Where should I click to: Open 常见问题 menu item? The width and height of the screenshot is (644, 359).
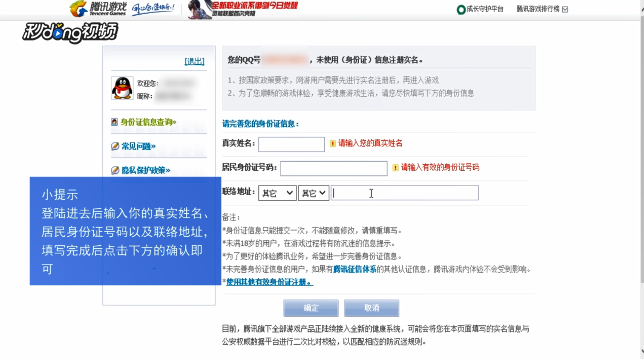138,146
